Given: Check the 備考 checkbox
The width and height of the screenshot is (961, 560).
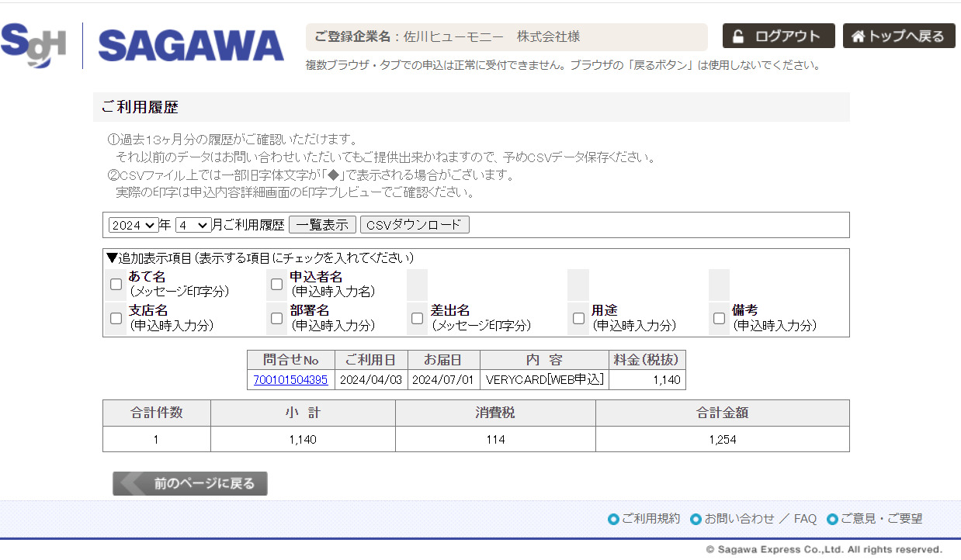Looking at the screenshot, I should click(x=720, y=318).
